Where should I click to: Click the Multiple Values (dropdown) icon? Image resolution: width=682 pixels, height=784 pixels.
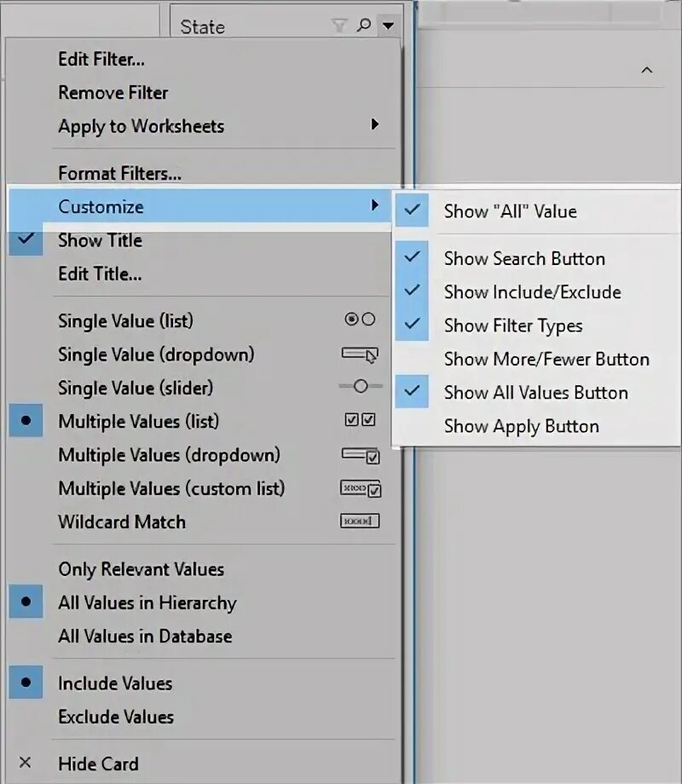[359, 455]
